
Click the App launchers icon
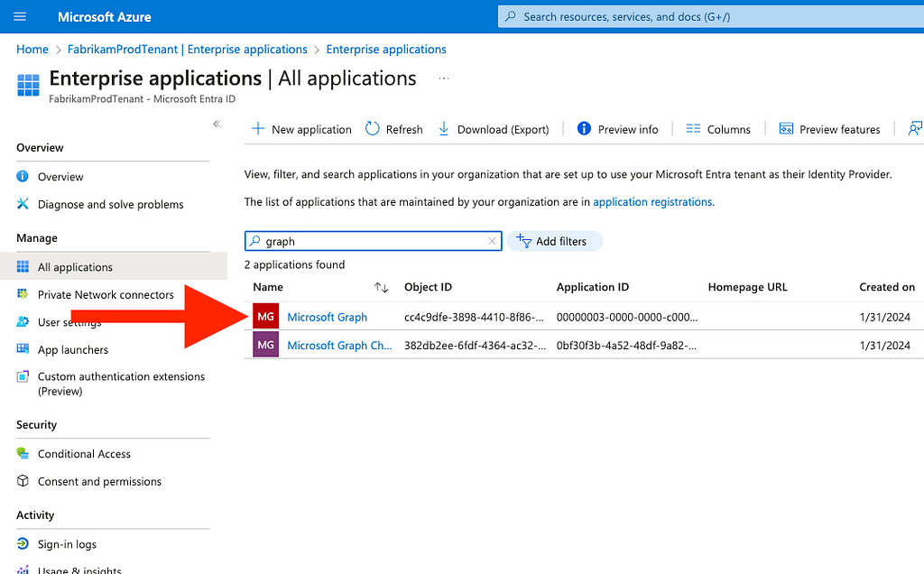(x=23, y=349)
